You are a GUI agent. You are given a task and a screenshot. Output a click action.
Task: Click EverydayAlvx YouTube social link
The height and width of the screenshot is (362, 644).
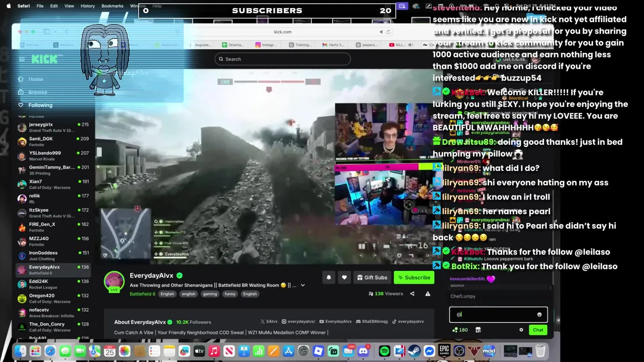(335, 322)
